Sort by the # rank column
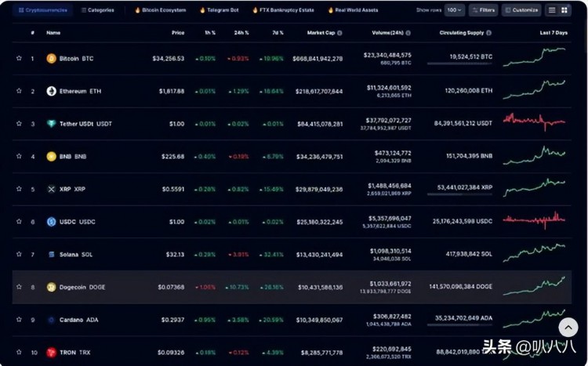The image size is (588, 366). pyautogui.click(x=33, y=33)
